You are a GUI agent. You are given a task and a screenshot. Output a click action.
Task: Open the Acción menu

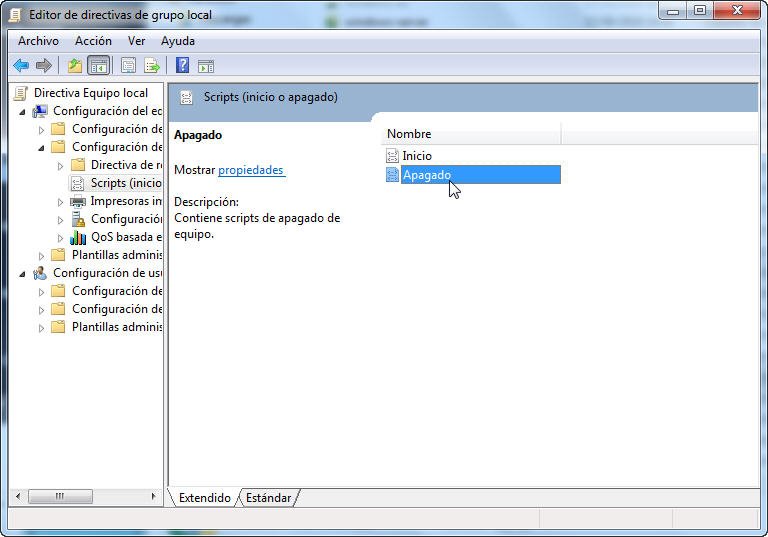point(93,41)
